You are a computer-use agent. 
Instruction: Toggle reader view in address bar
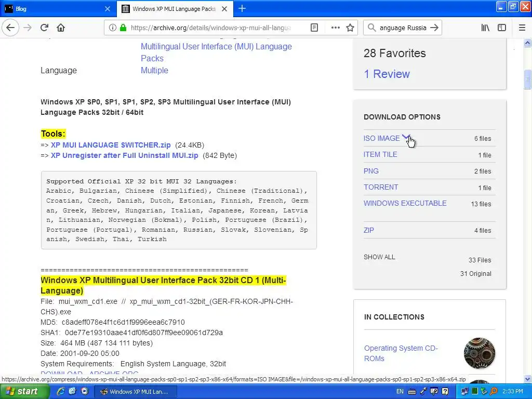click(314, 28)
